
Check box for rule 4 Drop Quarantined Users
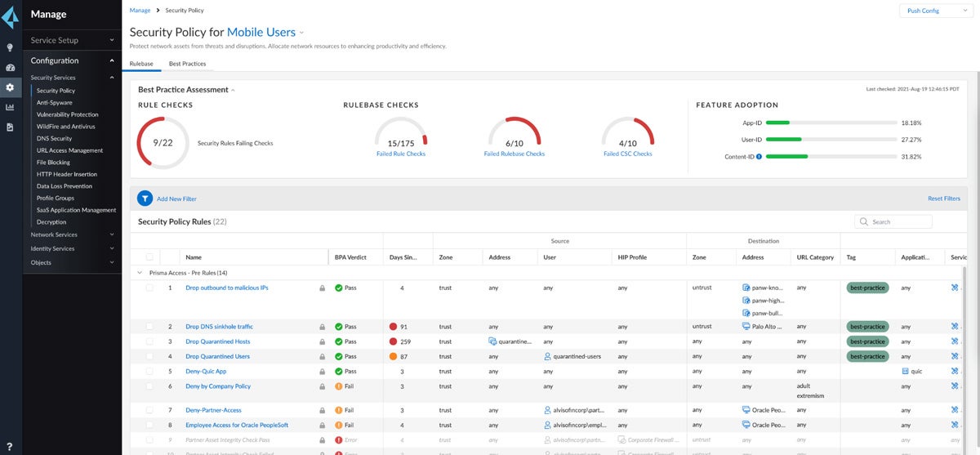[149, 356]
